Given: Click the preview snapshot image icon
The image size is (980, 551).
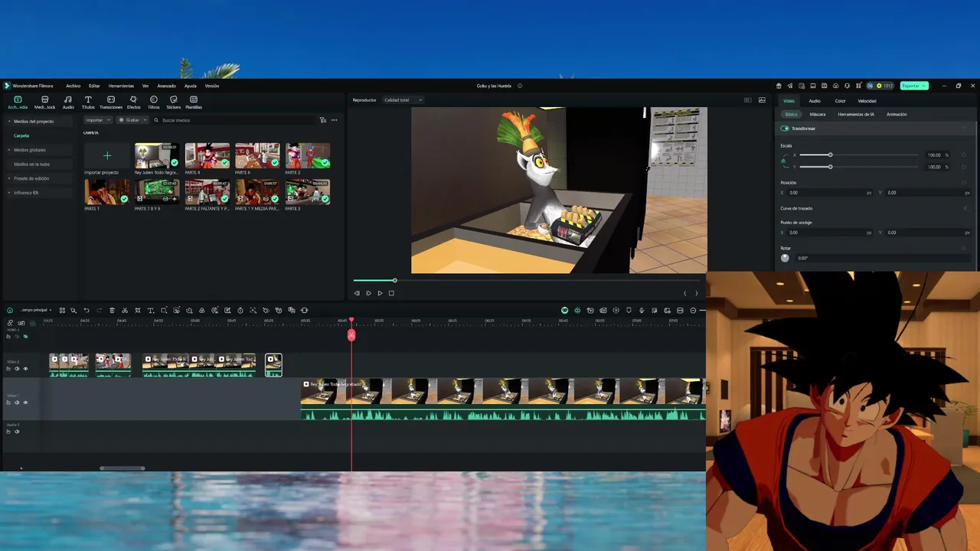Looking at the screenshot, I should [762, 100].
